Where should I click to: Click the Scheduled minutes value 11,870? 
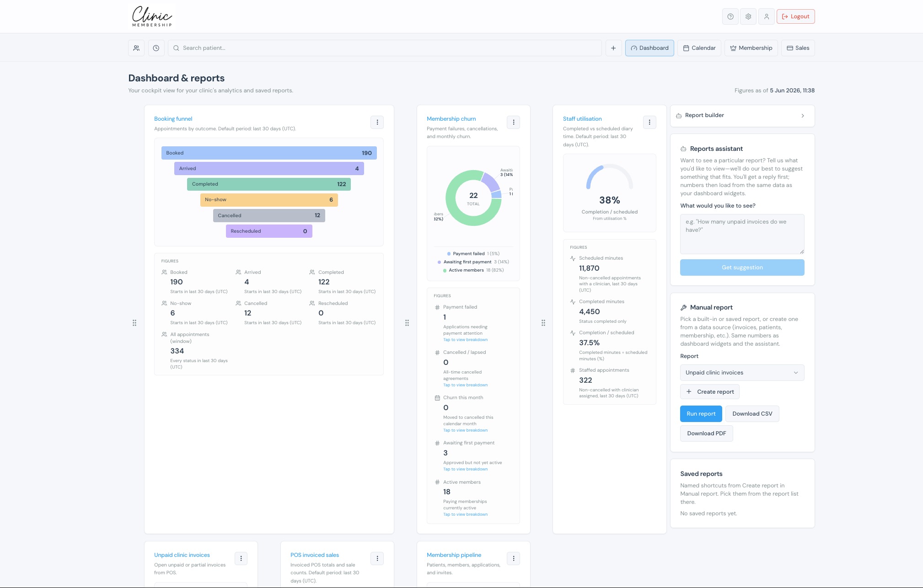click(589, 268)
